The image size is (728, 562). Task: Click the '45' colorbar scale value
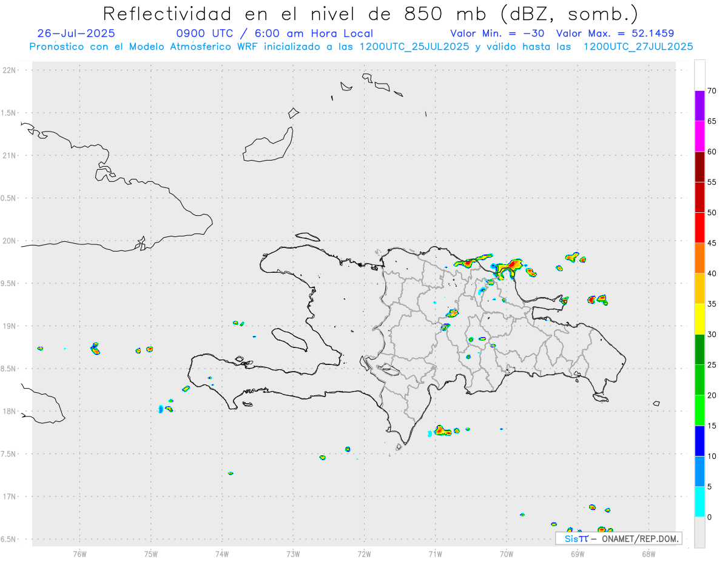coord(712,243)
